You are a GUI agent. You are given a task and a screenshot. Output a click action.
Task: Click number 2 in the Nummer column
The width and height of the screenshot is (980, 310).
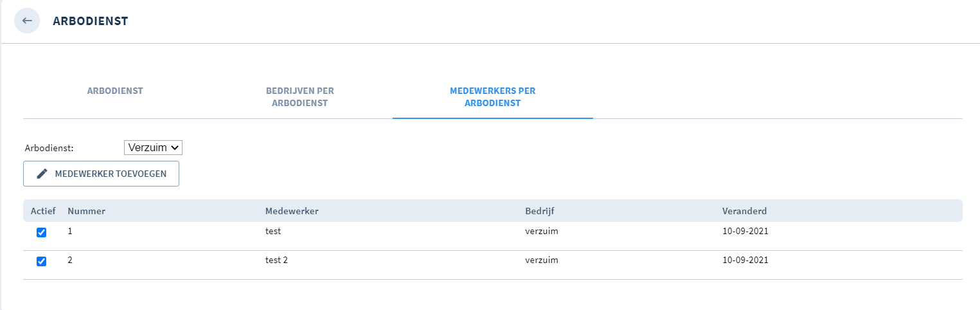71,260
